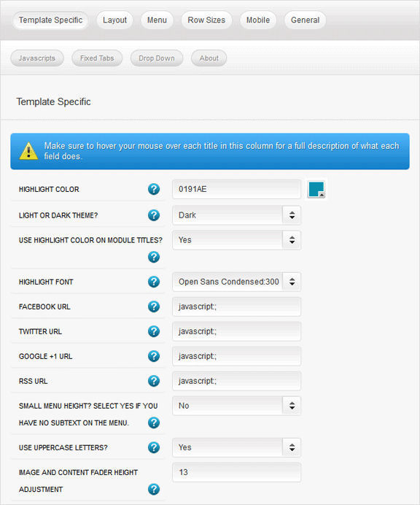Open the Small Menu Height dropdown
This screenshot has height=505, width=420.
(x=236, y=406)
